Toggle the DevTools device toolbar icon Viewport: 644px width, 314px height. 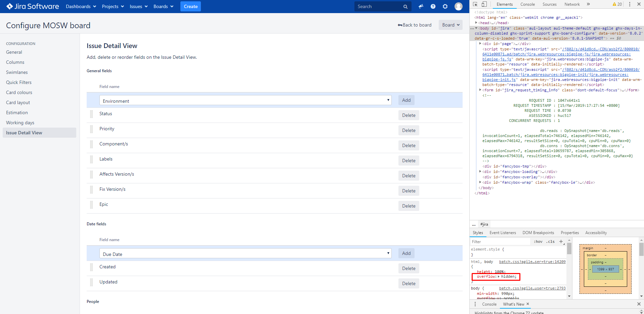[484, 4]
